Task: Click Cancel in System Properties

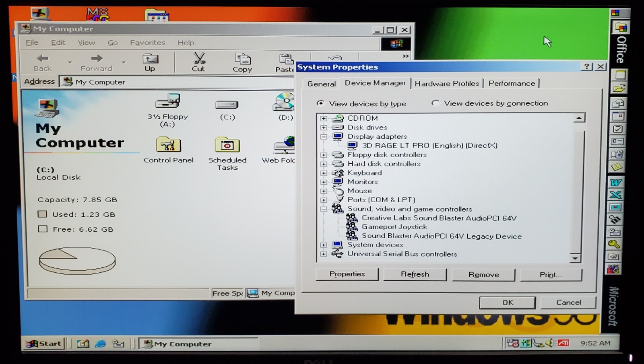Action: (x=568, y=302)
